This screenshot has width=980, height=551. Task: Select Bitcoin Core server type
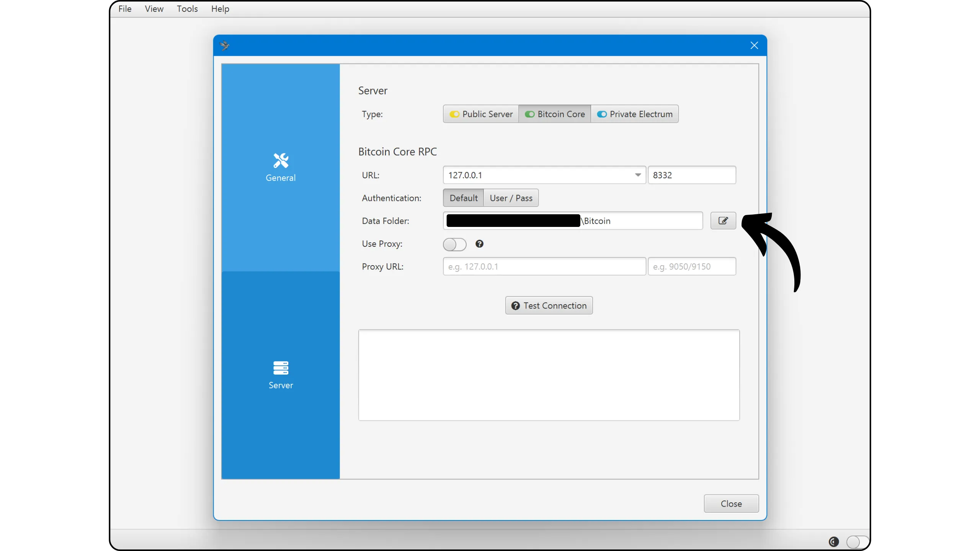click(554, 114)
